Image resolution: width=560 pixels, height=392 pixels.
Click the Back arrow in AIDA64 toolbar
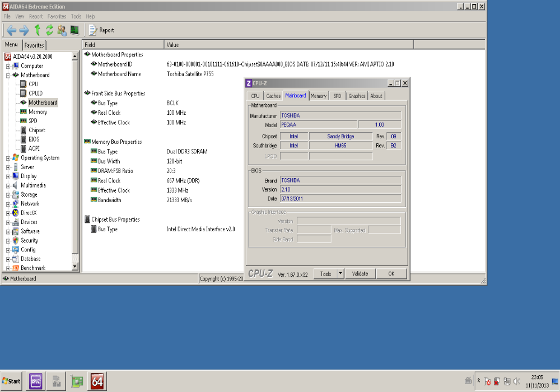tap(11, 30)
